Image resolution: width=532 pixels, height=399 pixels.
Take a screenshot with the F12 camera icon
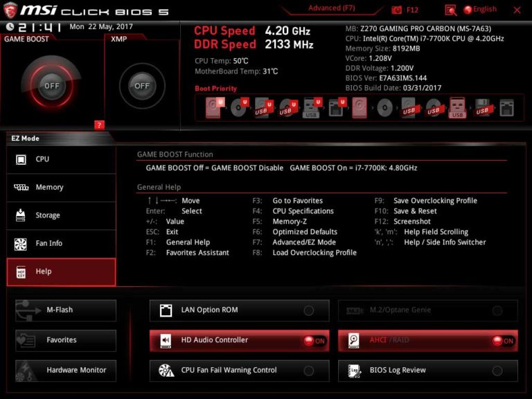(396, 10)
